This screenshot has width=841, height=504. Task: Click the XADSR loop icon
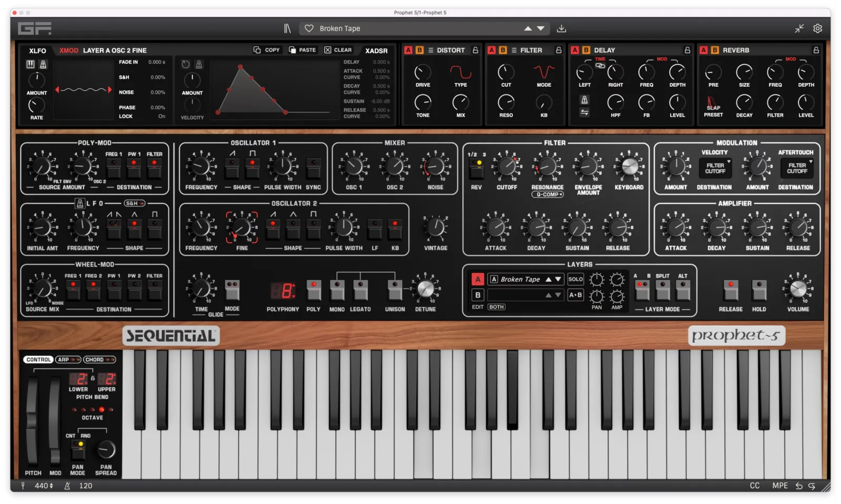(186, 64)
